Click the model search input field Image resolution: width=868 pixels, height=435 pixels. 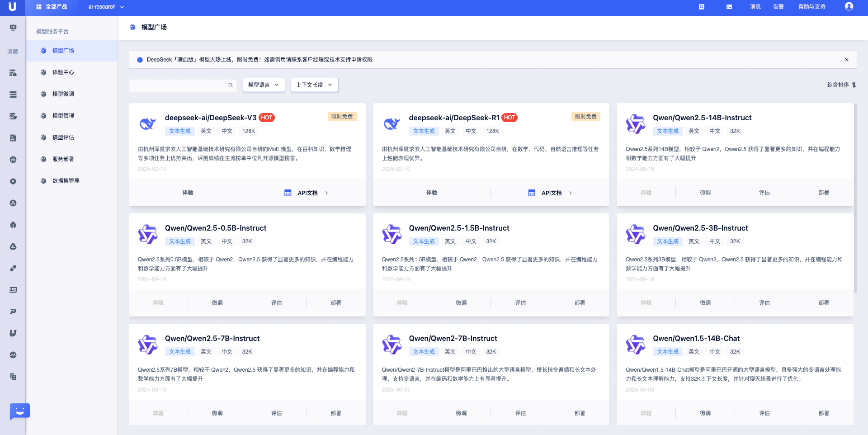click(x=178, y=85)
